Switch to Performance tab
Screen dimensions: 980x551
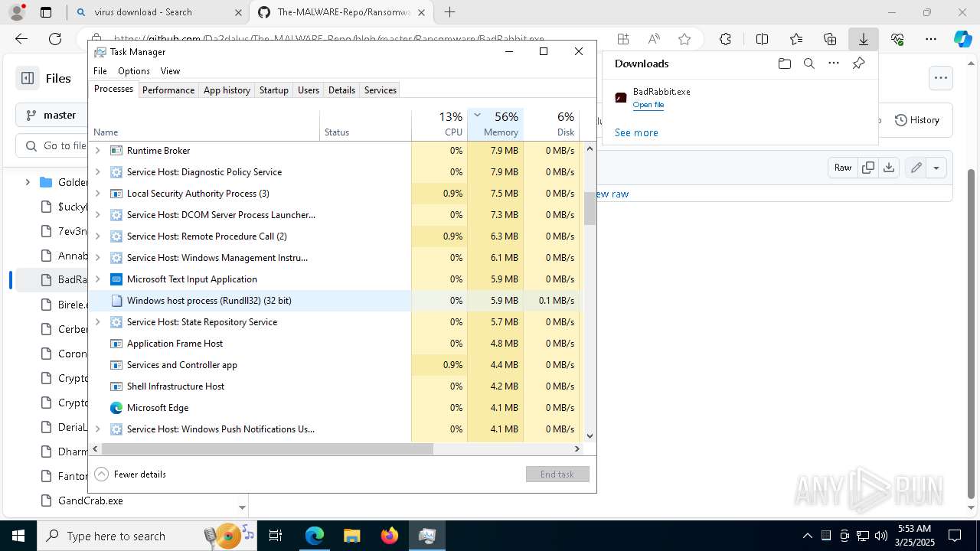[x=168, y=90]
